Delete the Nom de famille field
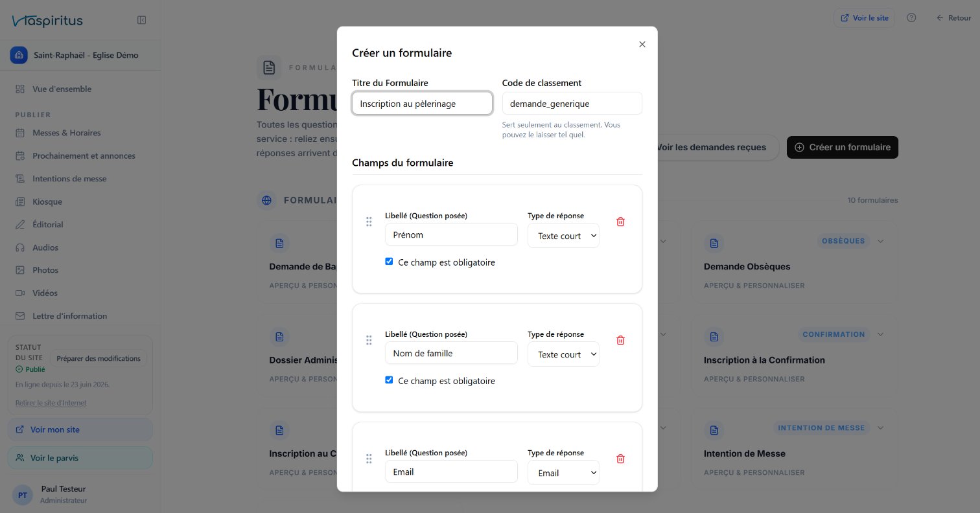Viewport: 980px width, 513px height. pos(620,340)
